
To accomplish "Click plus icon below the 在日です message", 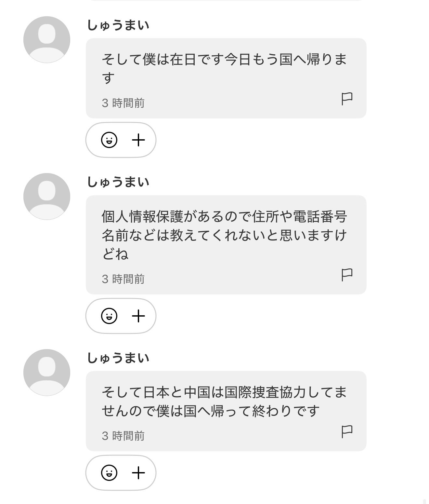I will (138, 140).
